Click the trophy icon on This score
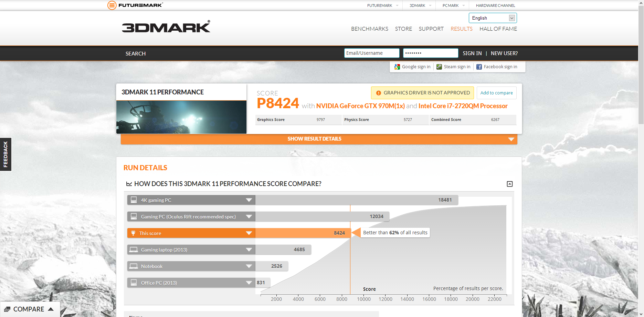 tap(133, 233)
